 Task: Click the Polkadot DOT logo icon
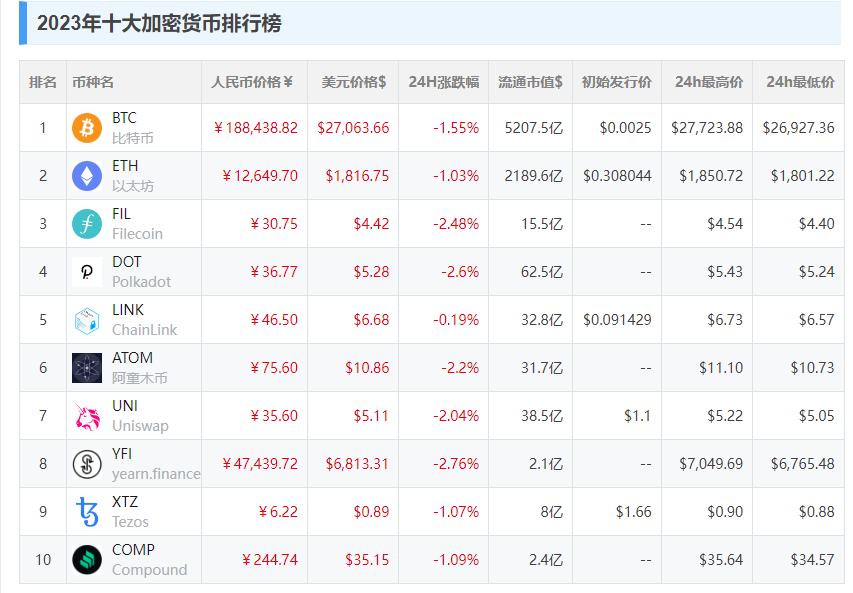(87, 272)
